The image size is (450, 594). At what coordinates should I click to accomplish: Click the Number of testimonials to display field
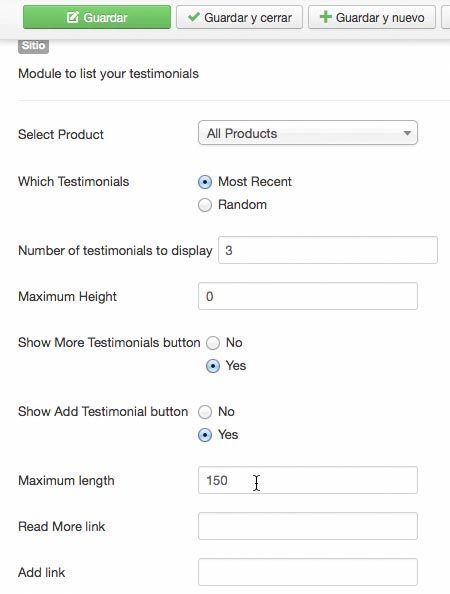tap(328, 250)
